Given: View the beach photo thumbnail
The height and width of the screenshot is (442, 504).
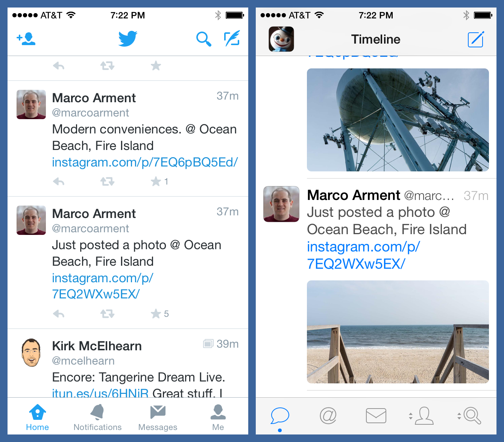Looking at the screenshot, I should coord(398,332).
